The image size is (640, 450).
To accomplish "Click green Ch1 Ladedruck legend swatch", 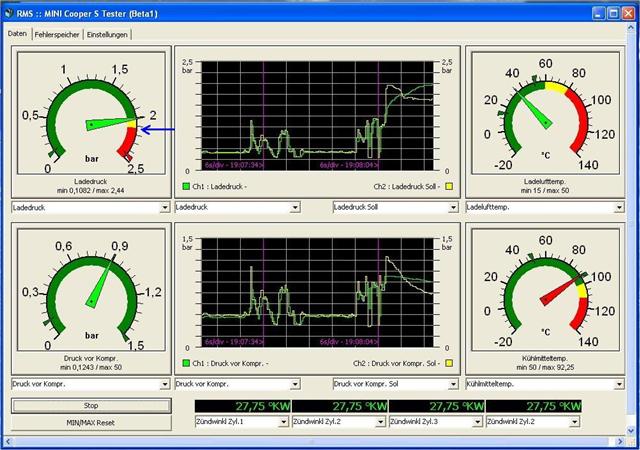I will (185, 186).
